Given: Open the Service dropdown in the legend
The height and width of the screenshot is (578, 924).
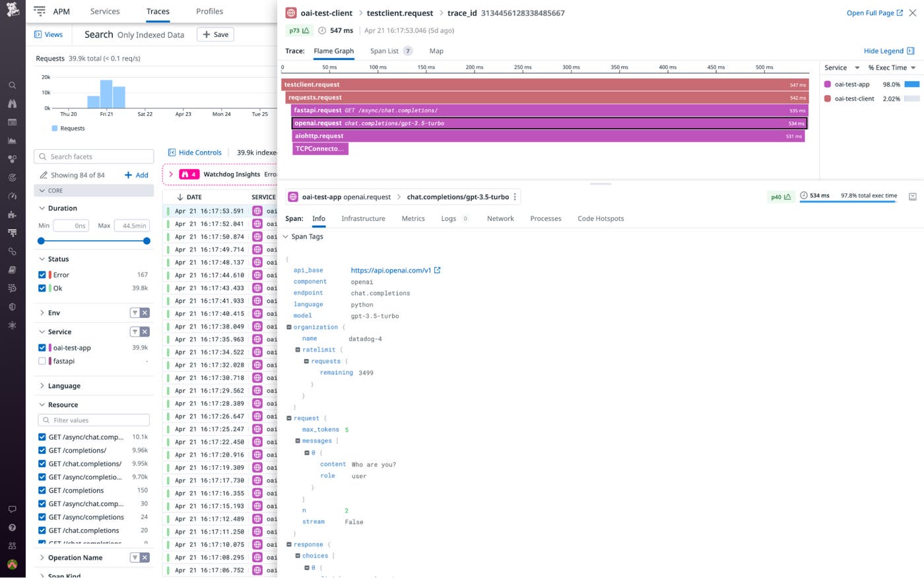Looking at the screenshot, I should [x=841, y=67].
